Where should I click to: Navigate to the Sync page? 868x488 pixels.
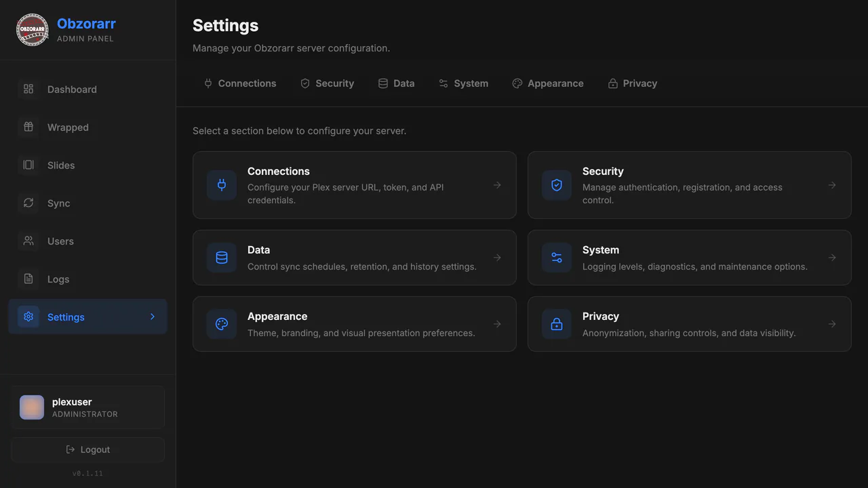coord(87,203)
